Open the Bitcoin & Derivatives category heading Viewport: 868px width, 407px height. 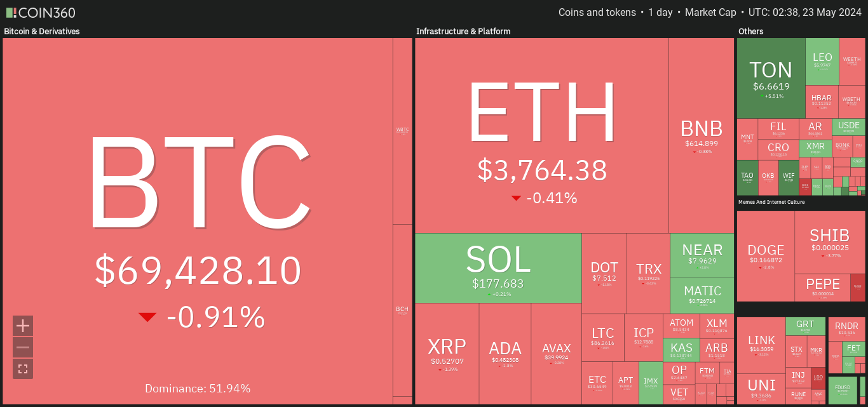coord(42,31)
